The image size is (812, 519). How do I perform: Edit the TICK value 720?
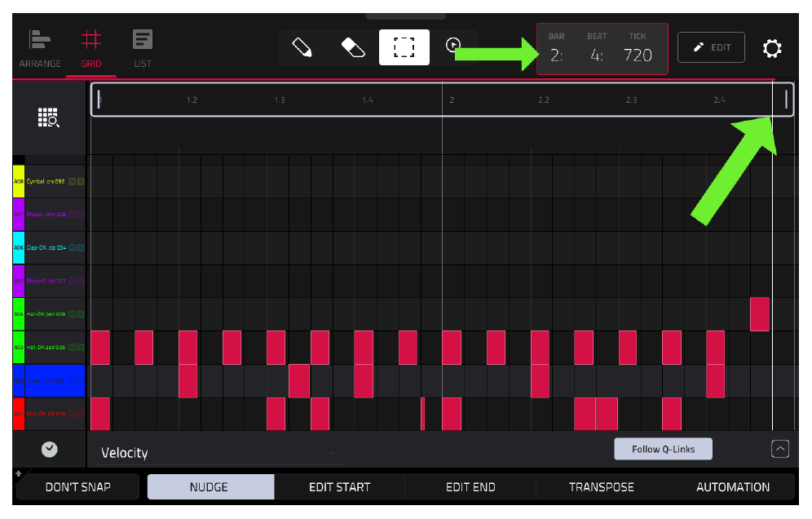(638, 55)
